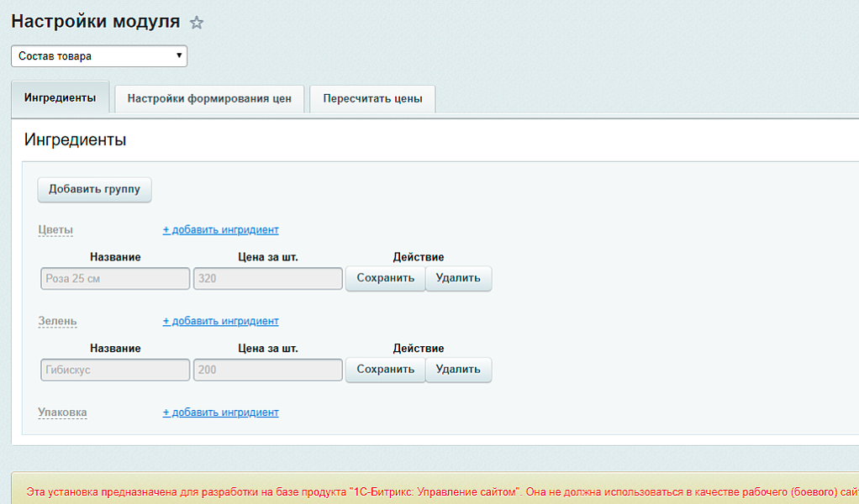The height and width of the screenshot is (504, 859).
Task: Click the 'Упаковка' group name link
Action: click(x=62, y=412)
